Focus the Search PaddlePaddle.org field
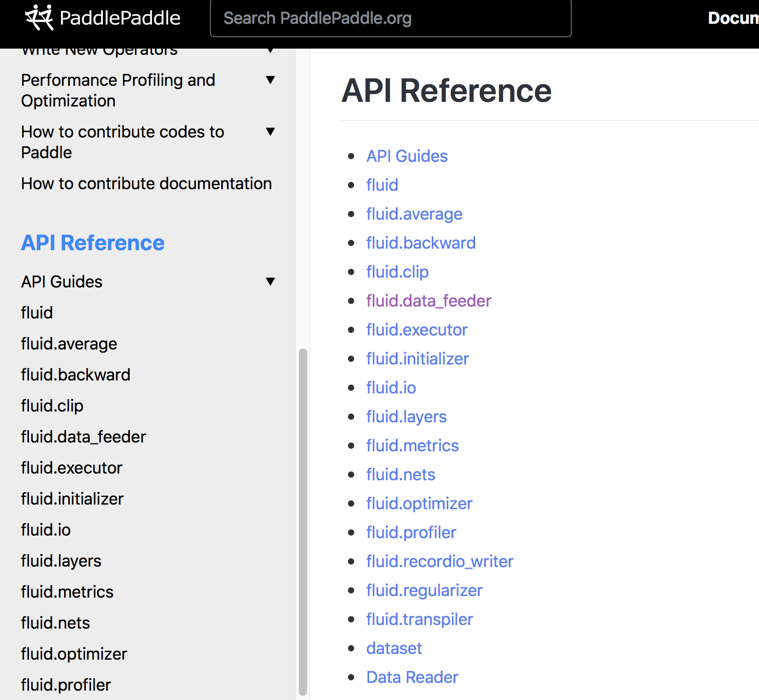Viewport: 759px width, 700px height. tap(390, 18)
